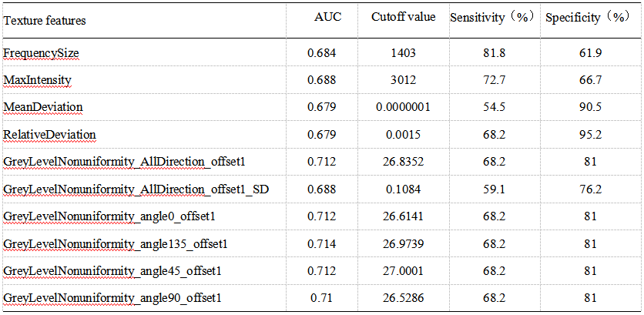Click the GreyLevelNonuniformity_angle90_offset1 feature name
Viewport: 644px width, 315px height.
pyautogui.click(x=112, y=297)
